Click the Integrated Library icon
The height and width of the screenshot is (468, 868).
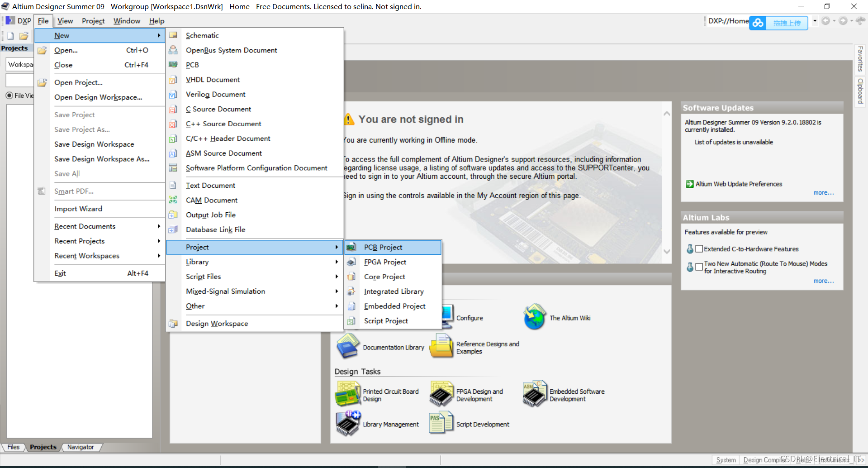pyautogui.click(x=351, y=291)
